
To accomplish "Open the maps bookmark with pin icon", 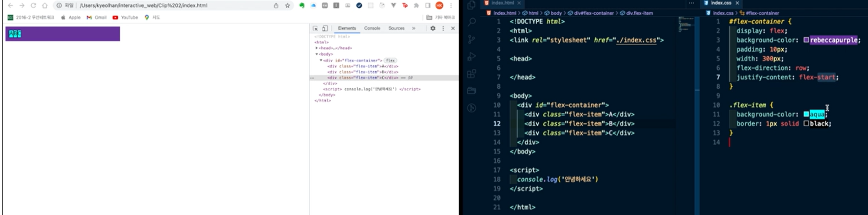I will (x=152, y=17).
